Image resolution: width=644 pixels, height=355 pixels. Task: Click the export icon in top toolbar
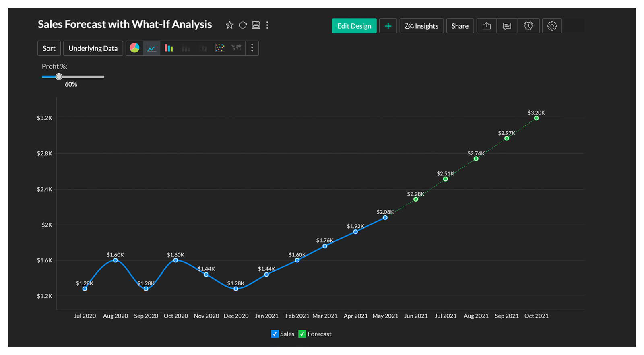tap(487, 26)
